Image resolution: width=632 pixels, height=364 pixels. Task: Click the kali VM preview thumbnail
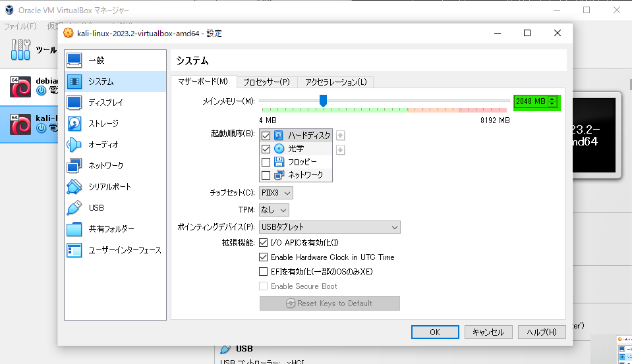594,136
